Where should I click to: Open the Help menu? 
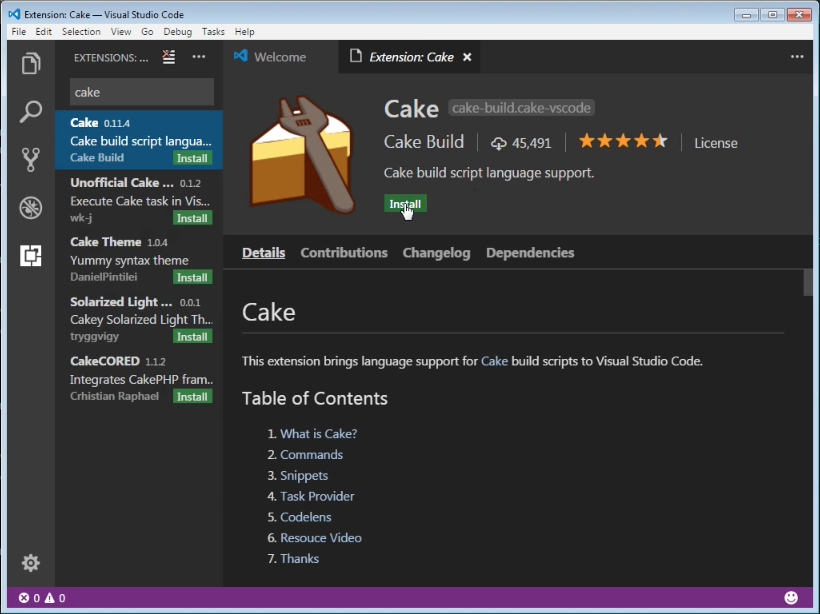click(245, 31)
